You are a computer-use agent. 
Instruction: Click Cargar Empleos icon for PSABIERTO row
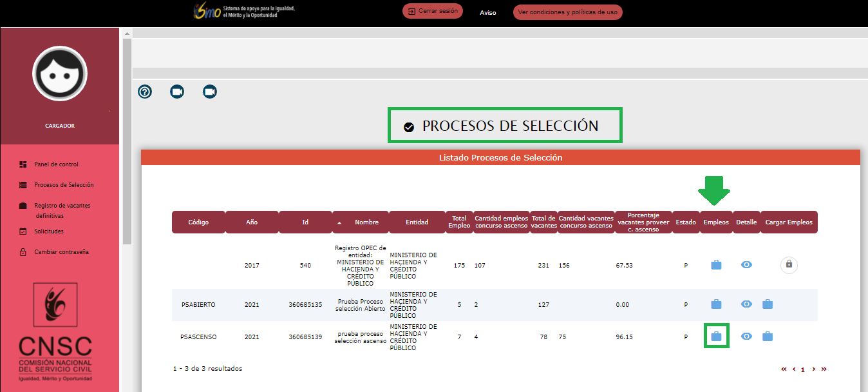[767, 304]
